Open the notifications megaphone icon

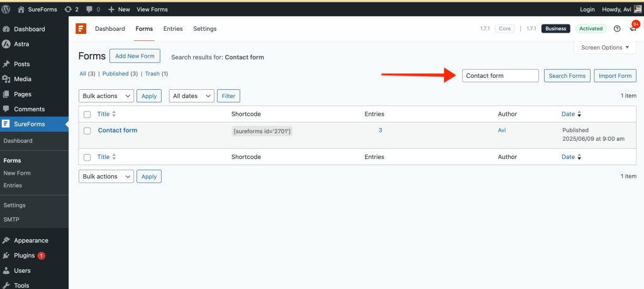[633, 29]
